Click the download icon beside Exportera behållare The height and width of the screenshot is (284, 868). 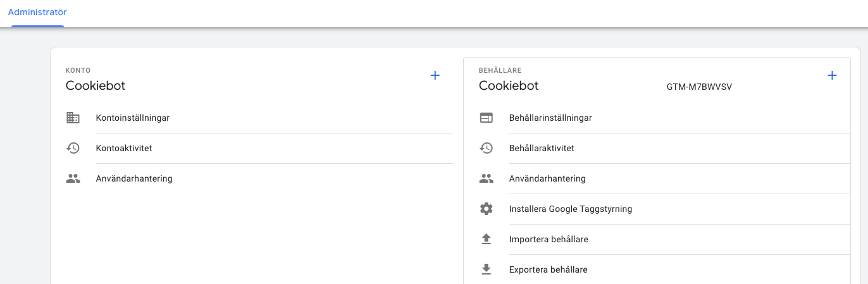[x=486, y=269]
